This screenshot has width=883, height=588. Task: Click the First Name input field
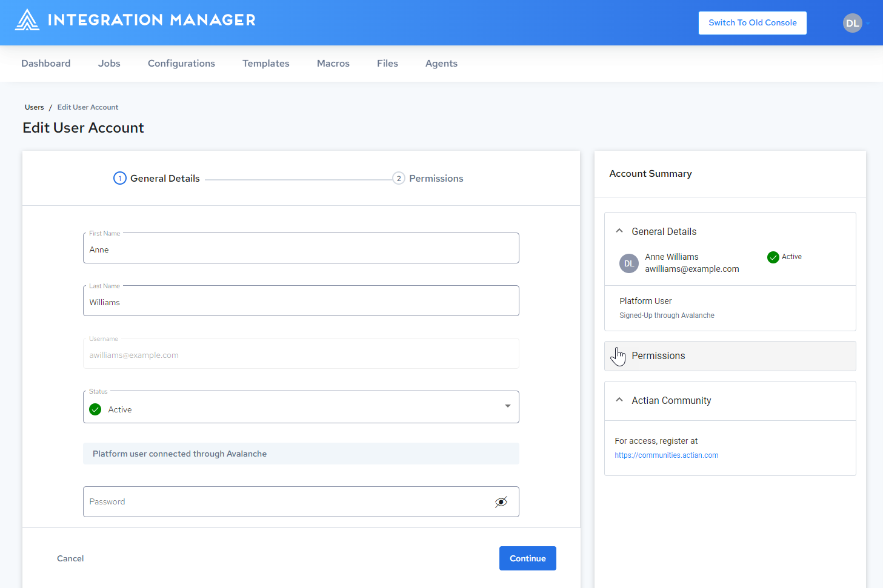click(301, 248)
